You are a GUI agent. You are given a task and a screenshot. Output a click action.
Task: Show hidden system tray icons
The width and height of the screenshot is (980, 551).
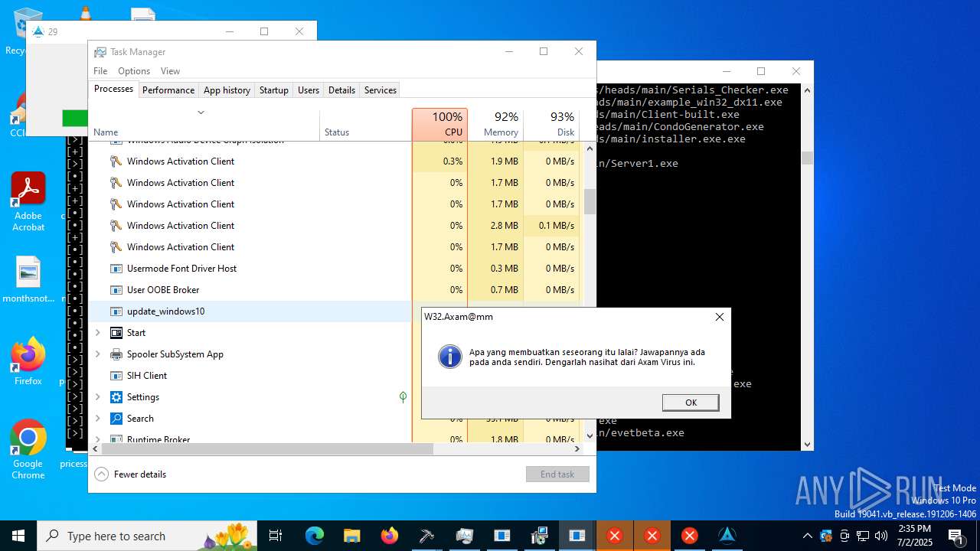(807, 536)
